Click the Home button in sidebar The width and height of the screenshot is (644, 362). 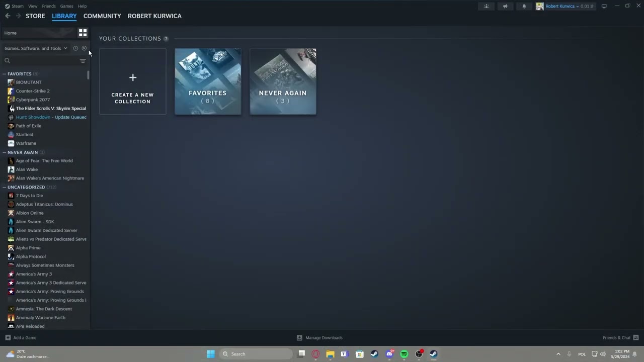click(38, 33)
